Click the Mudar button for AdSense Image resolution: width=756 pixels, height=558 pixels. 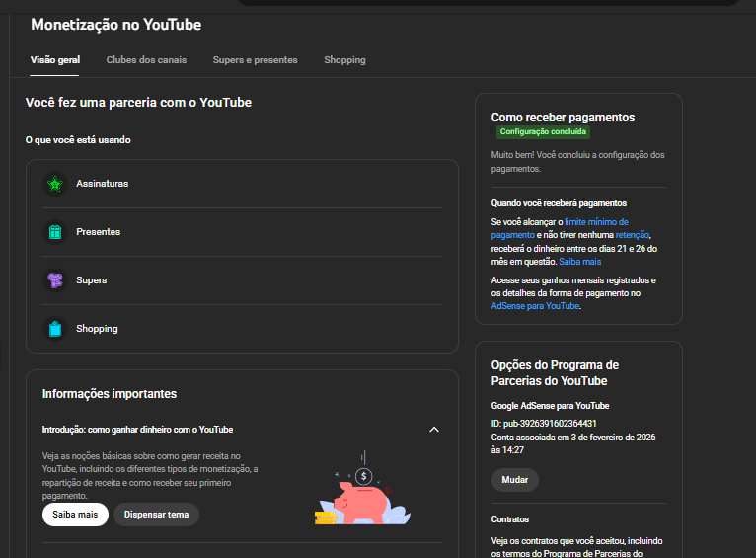tap(514, 480)
